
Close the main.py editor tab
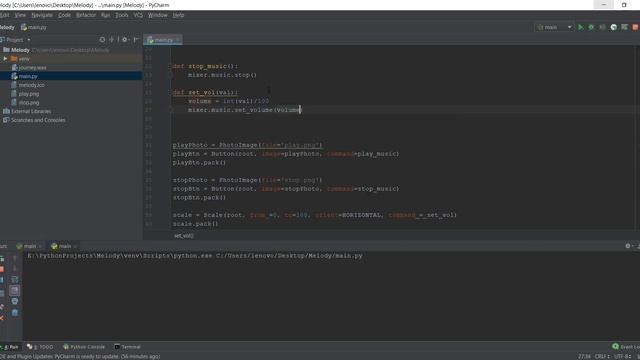(178, 40)
